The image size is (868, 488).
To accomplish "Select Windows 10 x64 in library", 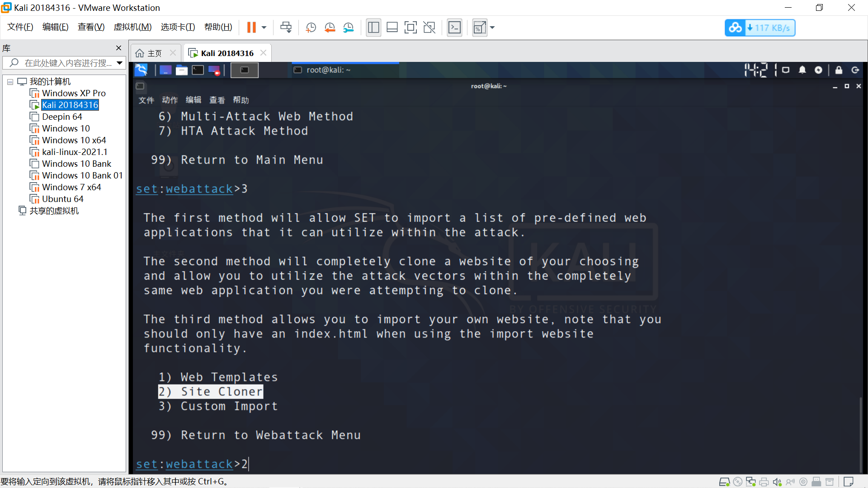I will (x=74, y=140).
